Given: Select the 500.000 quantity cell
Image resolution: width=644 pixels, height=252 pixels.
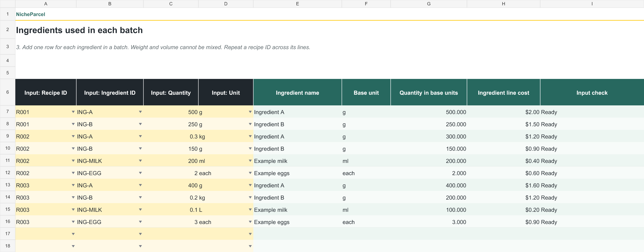Looking at the screenshot, I should tap(429, 112).
